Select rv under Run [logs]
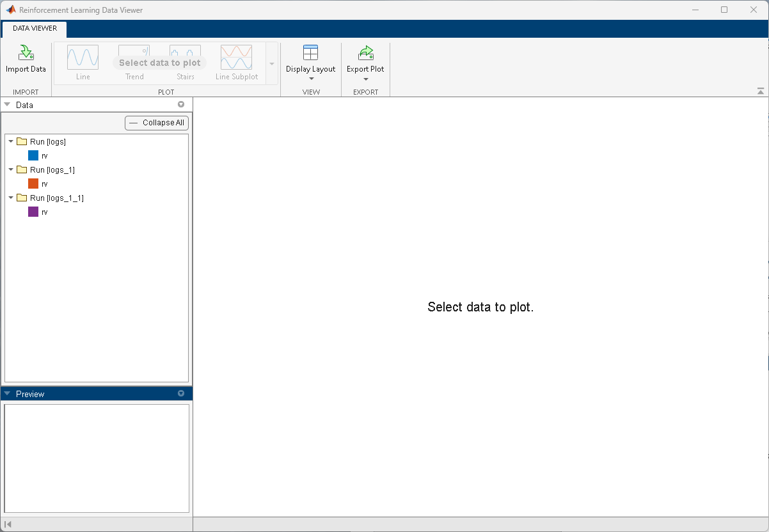 point(45,155)
